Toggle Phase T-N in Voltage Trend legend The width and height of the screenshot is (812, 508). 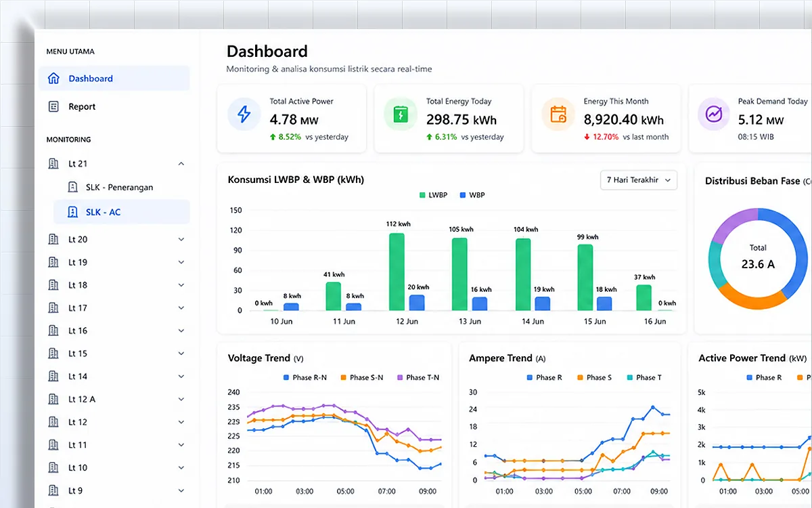pyautogui.click(x=418, y=377)
